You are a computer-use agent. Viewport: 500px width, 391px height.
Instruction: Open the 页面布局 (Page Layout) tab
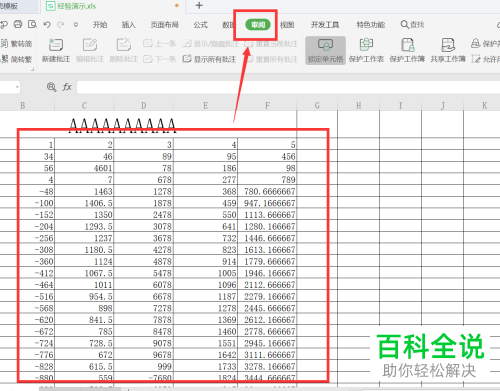(164, 25)
